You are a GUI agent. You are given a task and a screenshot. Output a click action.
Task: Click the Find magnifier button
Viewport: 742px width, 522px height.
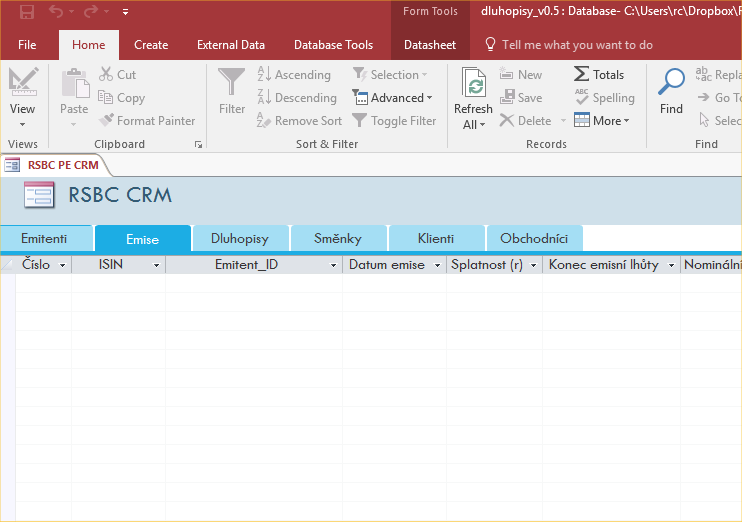pyautogui.click(x=671, y=91)
